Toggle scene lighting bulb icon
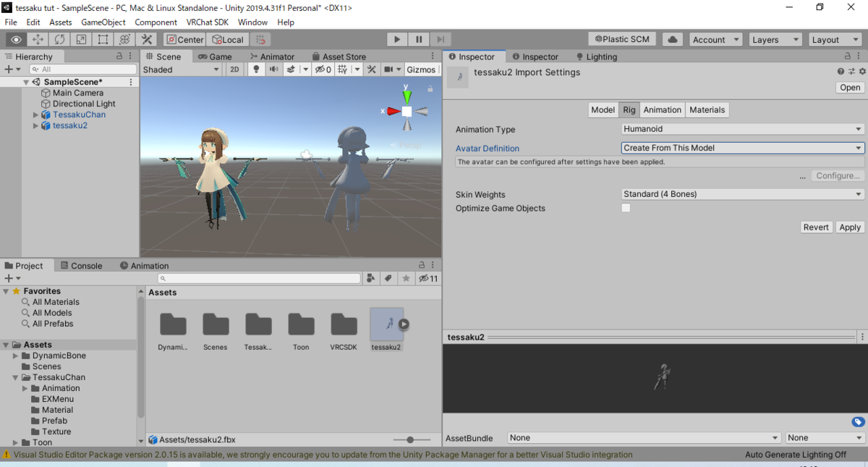Screen dimensions: 868x467 tap(255, 70)
